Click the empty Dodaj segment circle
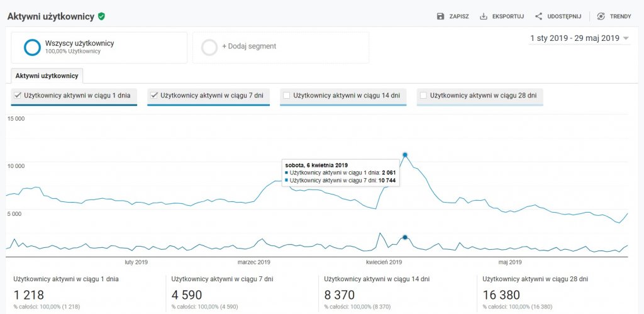 pos(209,47)
